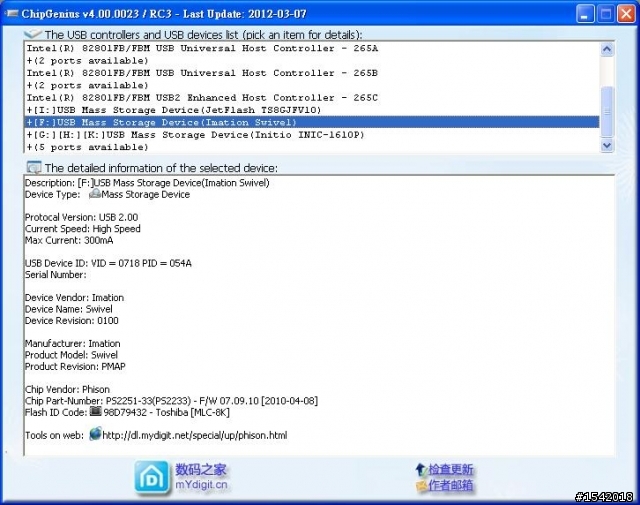Screen dimensions: 640x505
Task: Minimize the ChipGenius window
Action: [585, 14]
